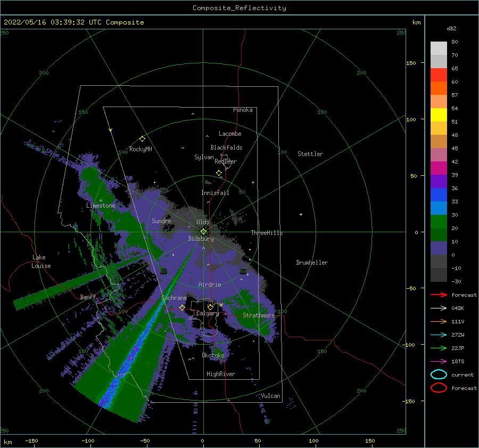Click the green 22JP arrow legend icon
Screen dimensions: 479x448
(x=439, y=348)
